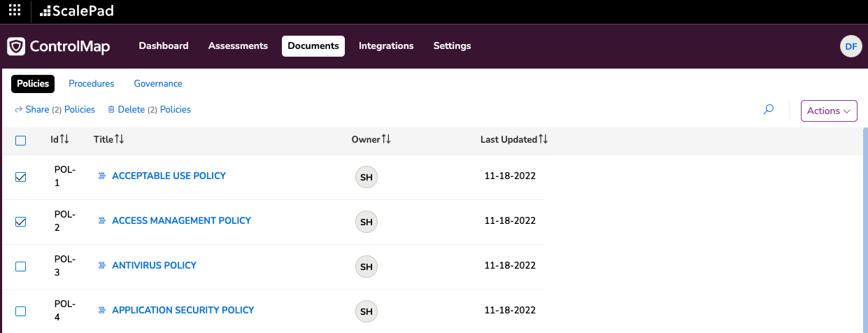Check the Application Security Policy checkbox
868x333 pixels.
pyautogui.click(x=21, y=311)
